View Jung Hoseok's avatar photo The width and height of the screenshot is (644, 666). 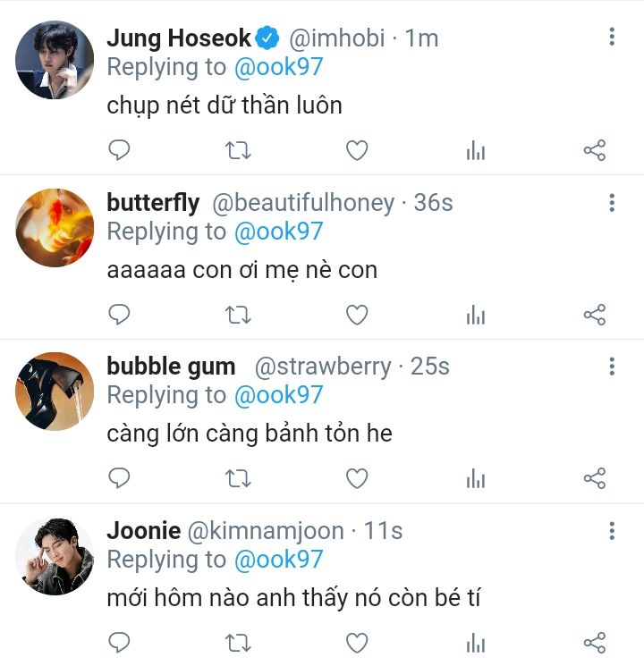[55, 60]
